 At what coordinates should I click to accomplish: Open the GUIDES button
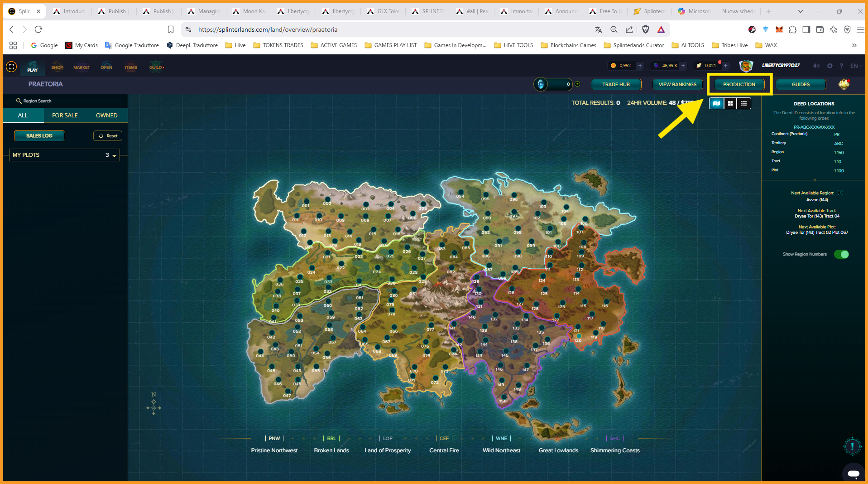(x=801, y=84)
